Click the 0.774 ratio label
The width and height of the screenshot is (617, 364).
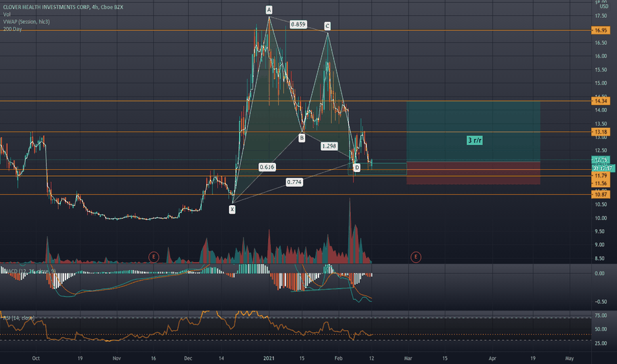294,182
